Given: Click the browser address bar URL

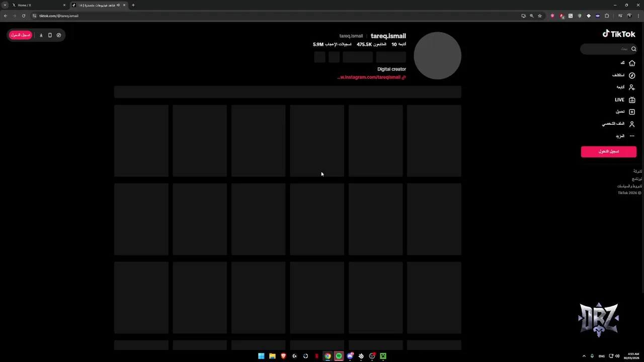Looking at the screenshot, I should (x=59, y=16).
